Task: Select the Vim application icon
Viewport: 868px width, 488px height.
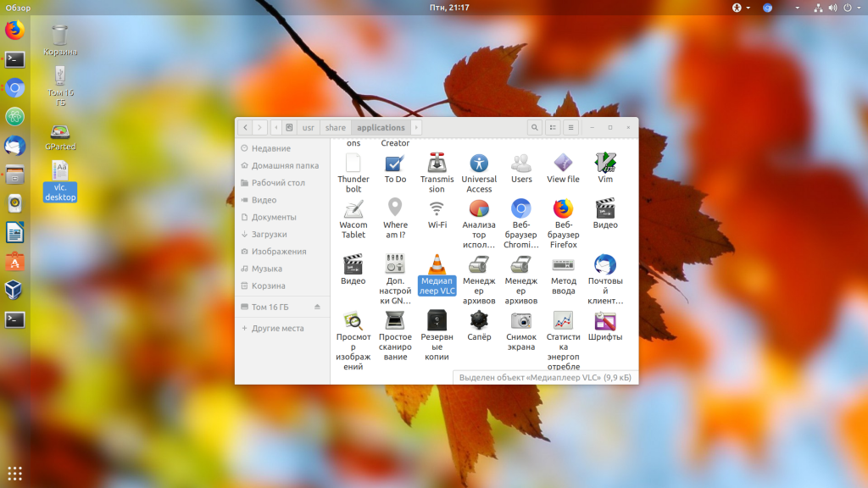Action: [605, 163]
